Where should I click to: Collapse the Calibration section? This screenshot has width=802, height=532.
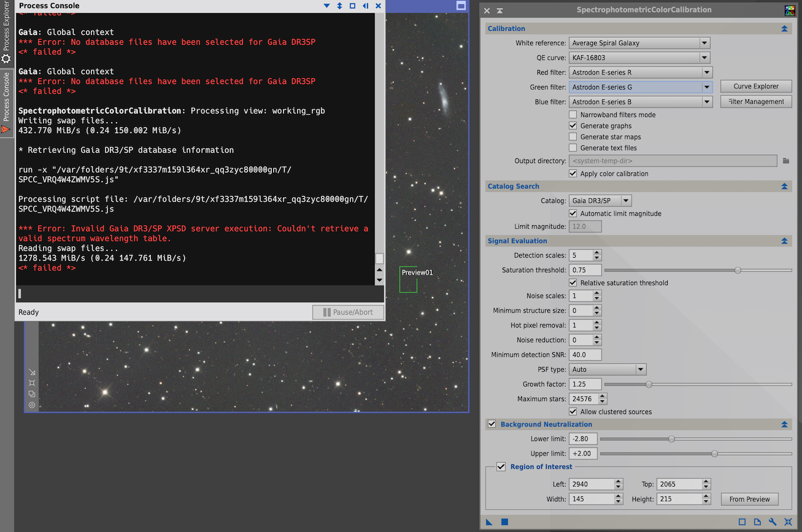(x=784, y=29)
